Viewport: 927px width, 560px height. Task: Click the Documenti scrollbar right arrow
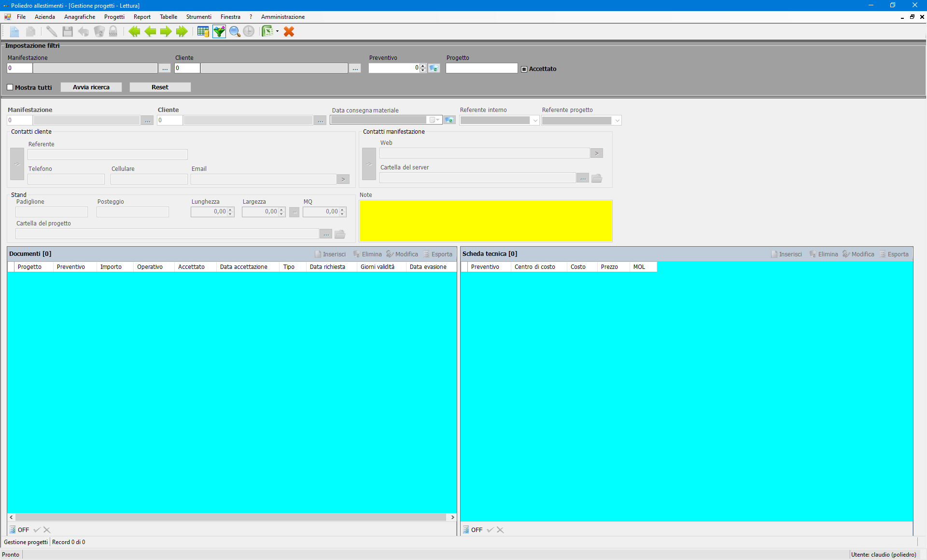click(x=452, y=517)
